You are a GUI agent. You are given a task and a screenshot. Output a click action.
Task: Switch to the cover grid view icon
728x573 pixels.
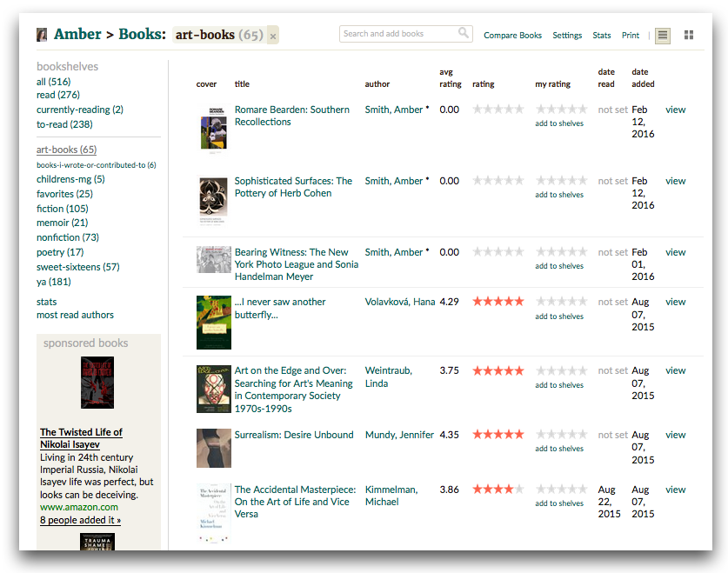point(689,35)
